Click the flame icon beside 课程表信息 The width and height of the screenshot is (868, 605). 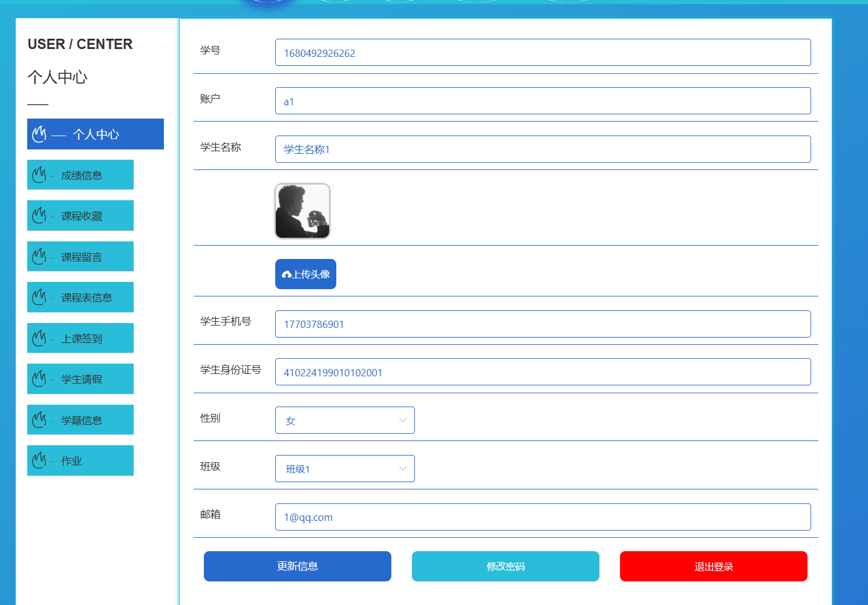[39, 297]
